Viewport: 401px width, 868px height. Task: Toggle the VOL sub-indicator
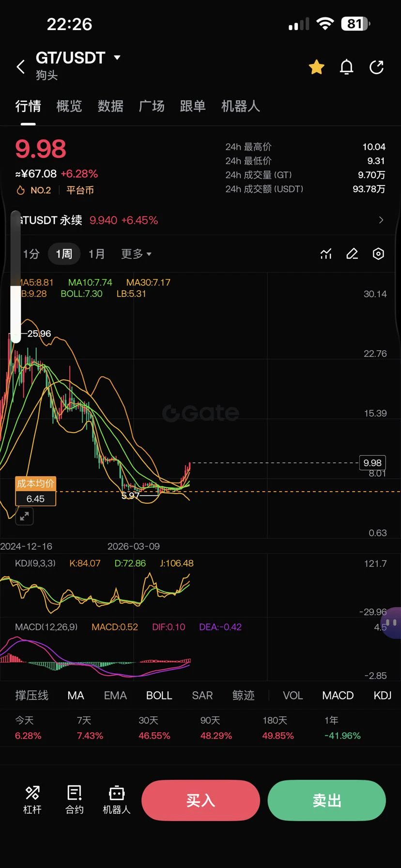click(x=293, y=696)
